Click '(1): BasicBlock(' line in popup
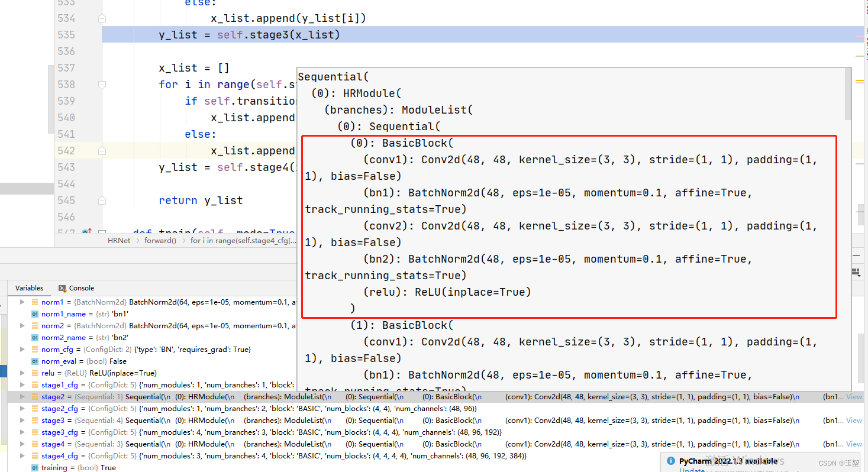This screenshot has width=868, height=472. coord(401,325)
